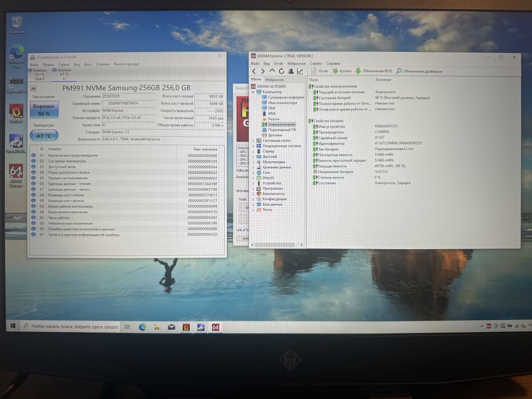Go up one level in AIDA64
This screenshot has width=532, height=399.
pos(272,71)
